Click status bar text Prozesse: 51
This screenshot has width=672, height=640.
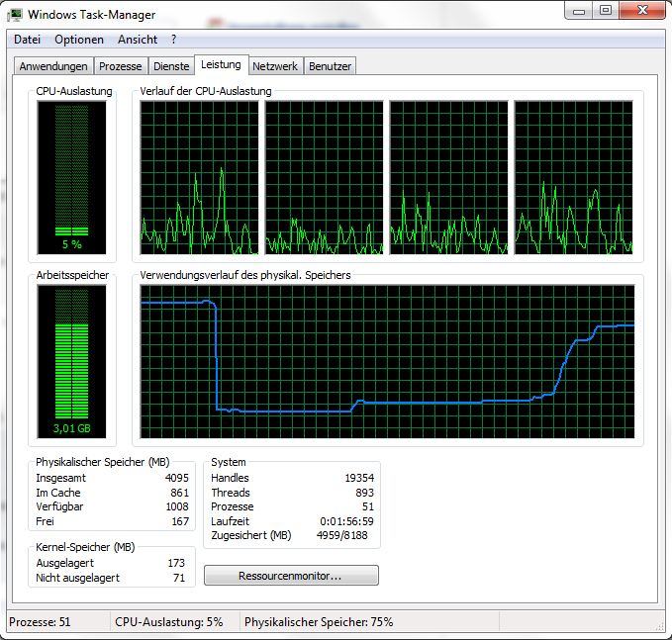click(x=40, y=622)
